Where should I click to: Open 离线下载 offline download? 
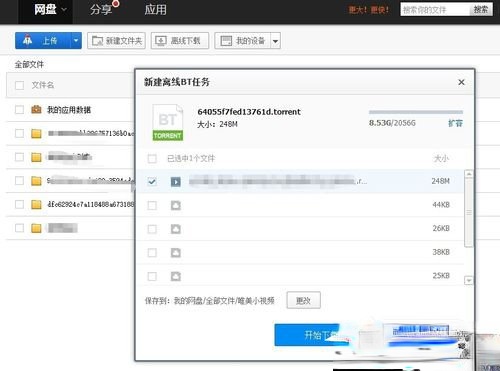point(180,41)
